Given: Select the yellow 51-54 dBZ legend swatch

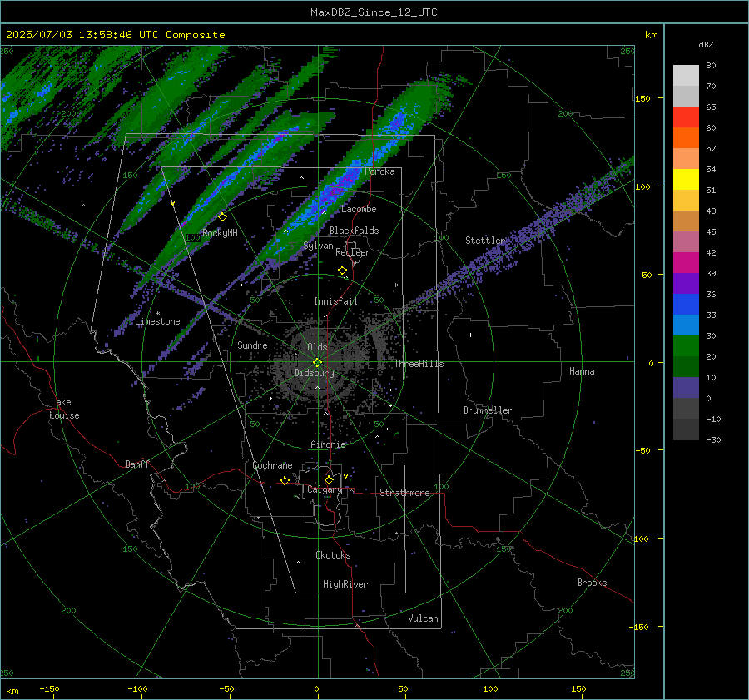Looking at the screenshot, I should [686, 180].
